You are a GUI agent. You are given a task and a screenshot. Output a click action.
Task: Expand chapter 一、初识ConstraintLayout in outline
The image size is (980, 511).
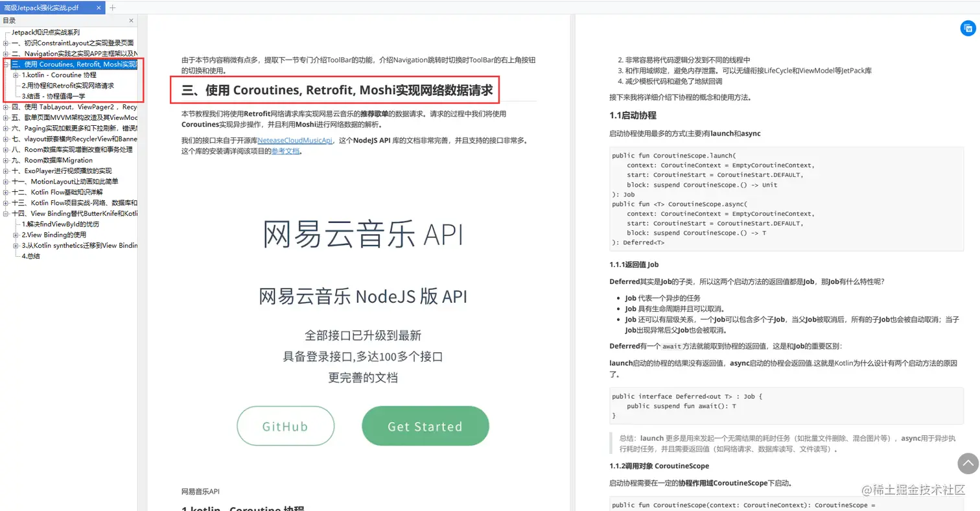[x=6, y=43]
